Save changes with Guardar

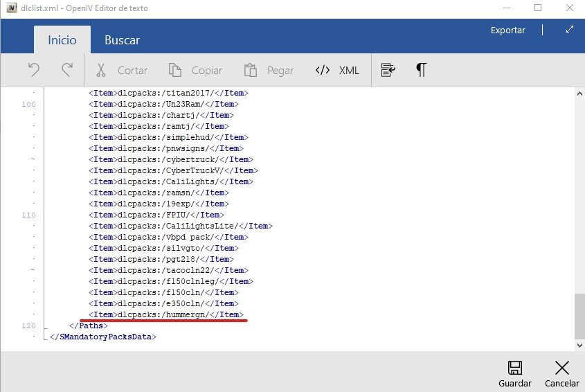pyautogui.click(x=515, y=374)
